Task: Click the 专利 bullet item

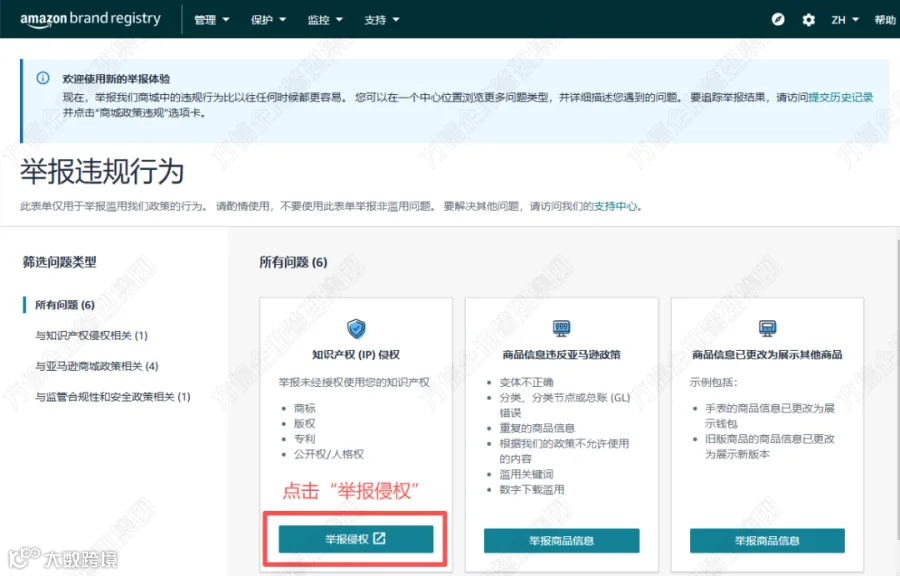Action: click(305, 439)
